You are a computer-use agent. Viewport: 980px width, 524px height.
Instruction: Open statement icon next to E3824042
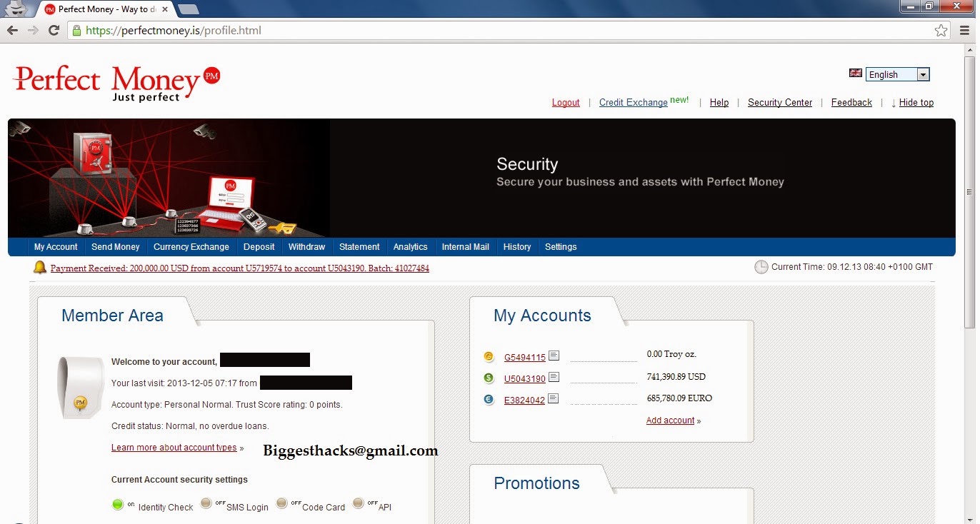pos(554,399)
